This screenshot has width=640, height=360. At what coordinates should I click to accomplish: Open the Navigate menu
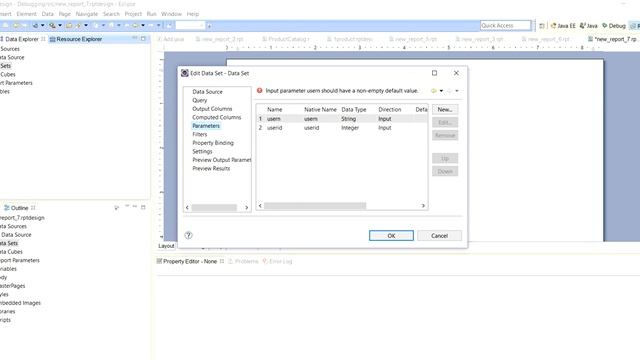pyautogui.click(x=87, y=14)
